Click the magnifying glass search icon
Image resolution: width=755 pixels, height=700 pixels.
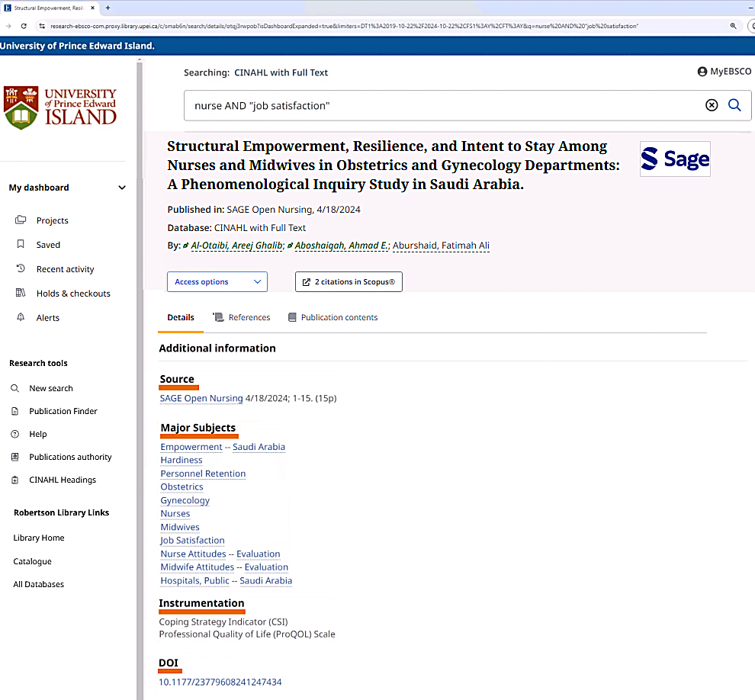734,105
